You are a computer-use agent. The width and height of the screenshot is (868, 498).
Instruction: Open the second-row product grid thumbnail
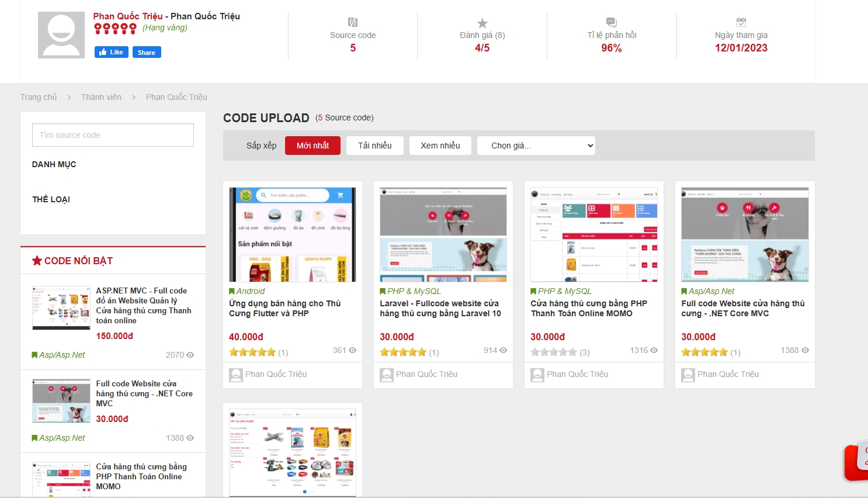point(293,453)
